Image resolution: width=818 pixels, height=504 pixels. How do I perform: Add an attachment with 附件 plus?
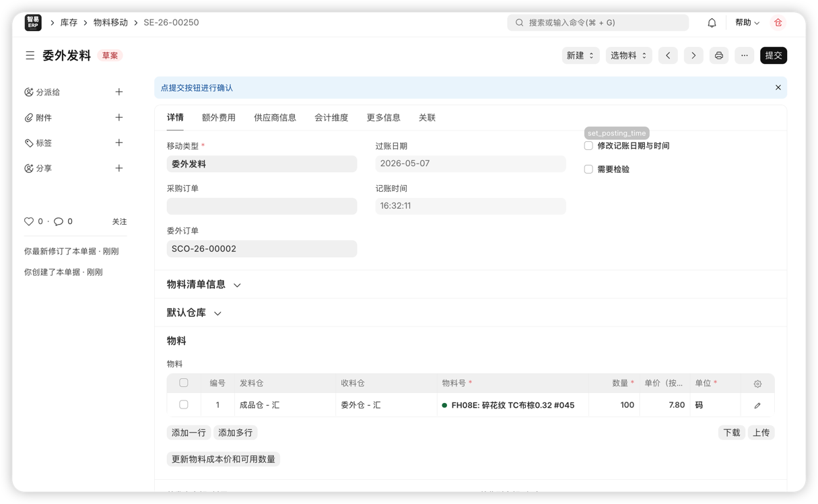click(119, 118)
